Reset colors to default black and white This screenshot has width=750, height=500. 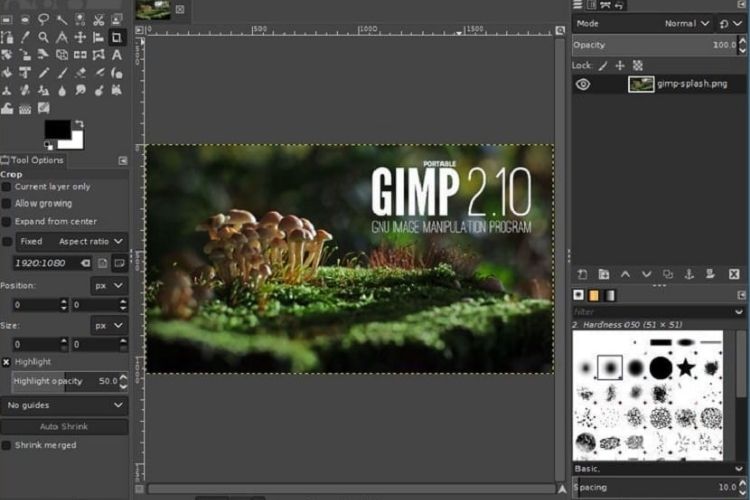48,145
